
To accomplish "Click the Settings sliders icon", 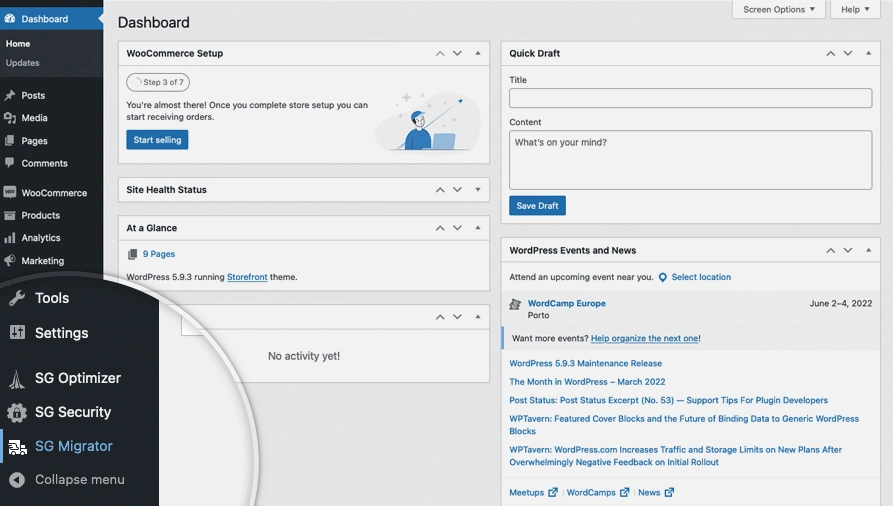I will (x=17, y=333).
